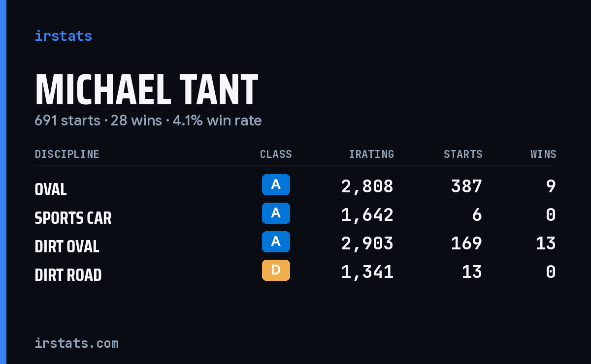Click the Dirt Oval iRating value 2,903
591x364 pixels.
(x=367, y=243)
